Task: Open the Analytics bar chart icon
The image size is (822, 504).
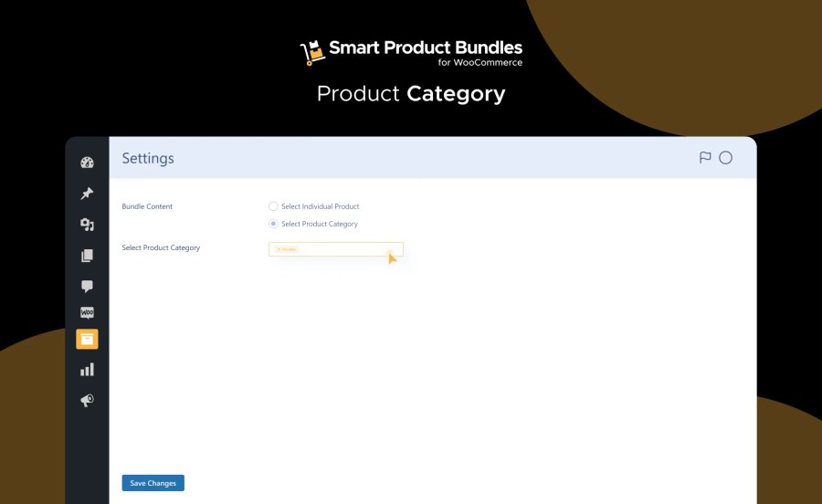Action: (87, 370)
